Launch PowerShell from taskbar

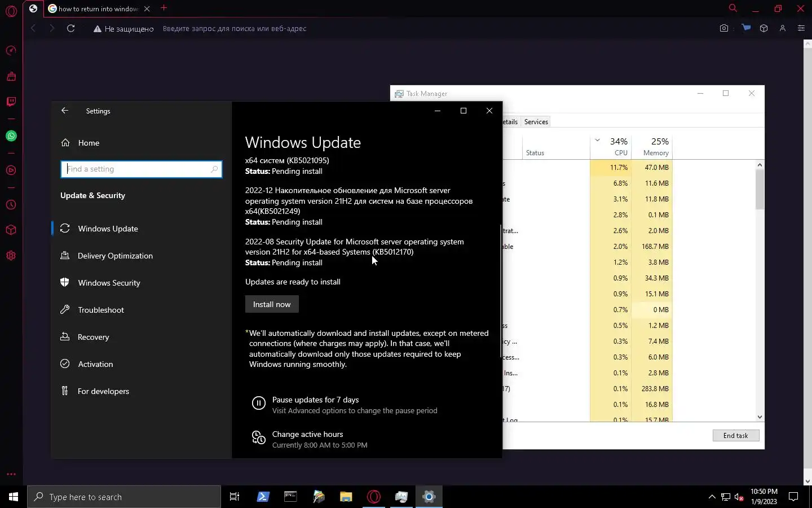263,497
